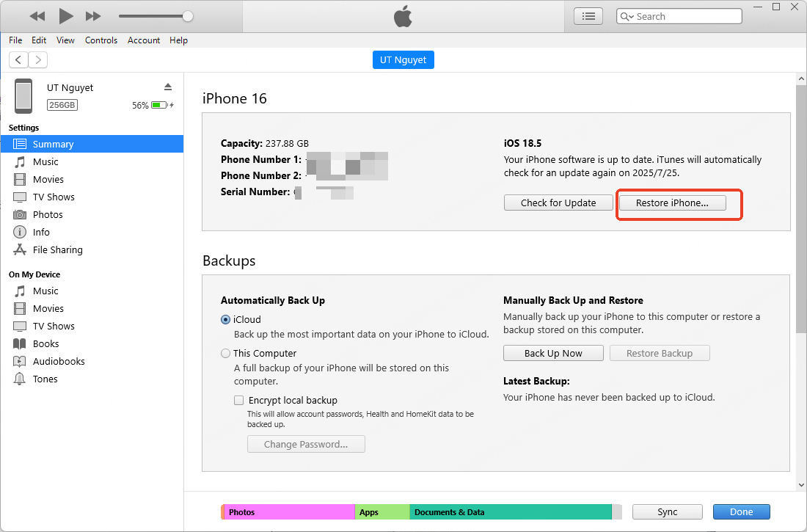Enable Encrypt local backup checkbox
The width and height of the screenshot is (807, 532).
(239, 400)
